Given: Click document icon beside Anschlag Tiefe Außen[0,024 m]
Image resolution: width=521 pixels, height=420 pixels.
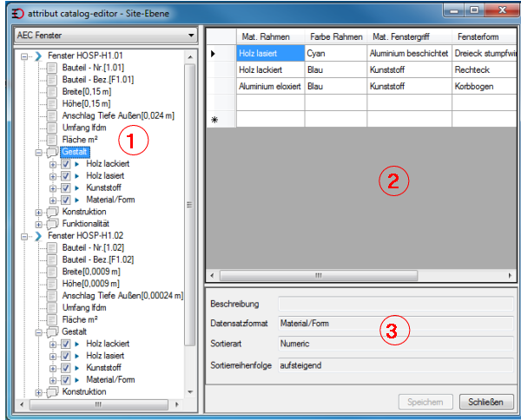Looking at the screenshot, I should click(52, 116).
